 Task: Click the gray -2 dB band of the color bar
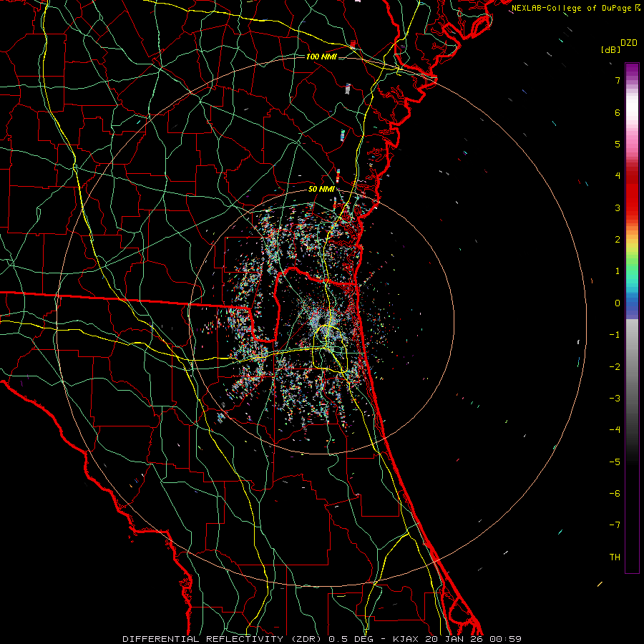click(632, 367)
